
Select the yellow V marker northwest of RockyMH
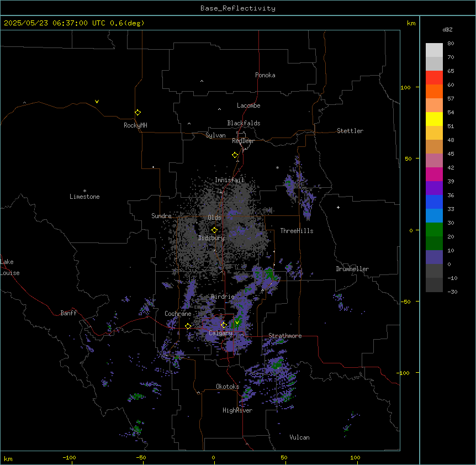click(x=97, y=102)
